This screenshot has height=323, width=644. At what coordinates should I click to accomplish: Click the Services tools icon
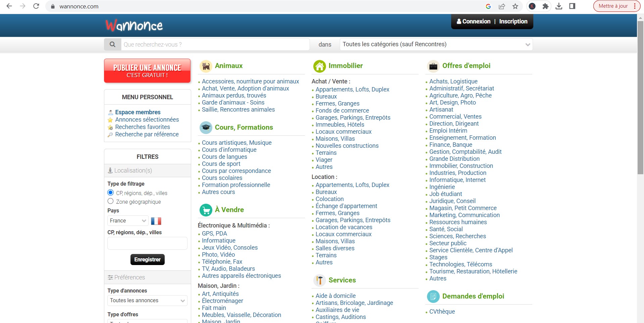point(319,280)
